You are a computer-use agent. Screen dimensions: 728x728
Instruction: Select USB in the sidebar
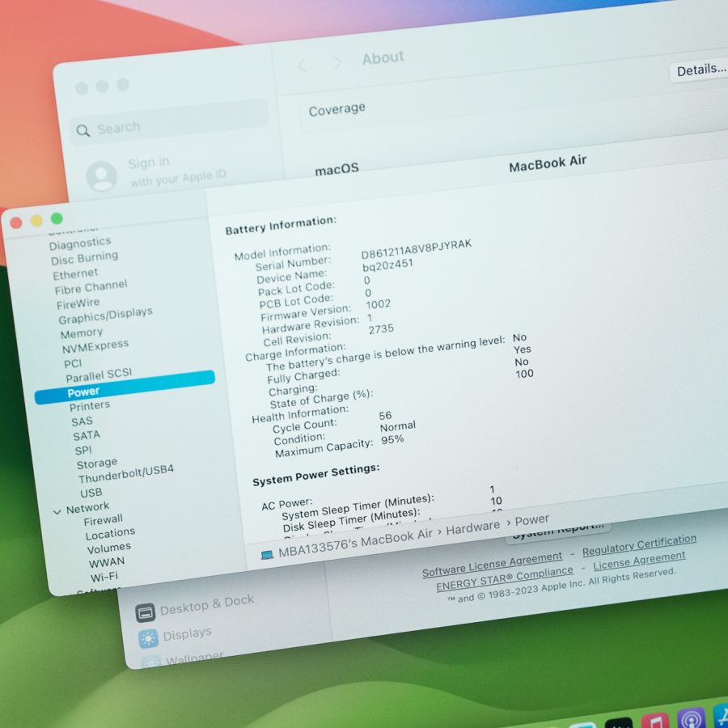[x=91, y=493]
